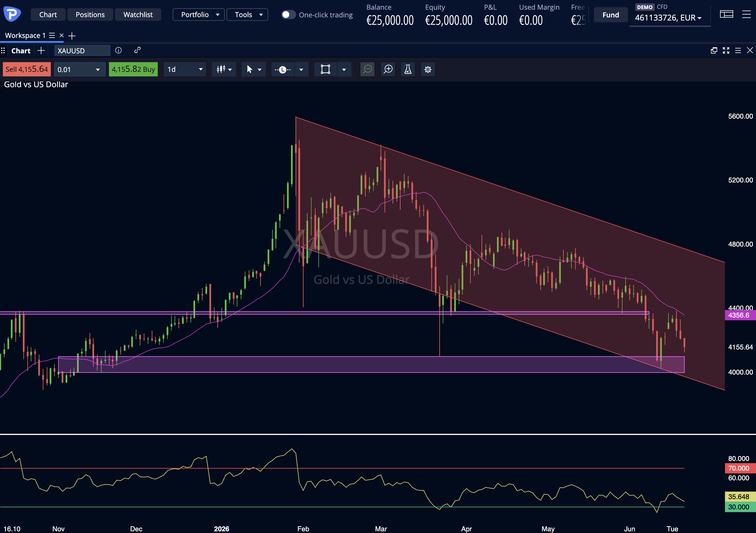The width and height of the screenshot is (756, 533).
Task: Click the XAUUSD symbol input field
Action: point(82,51)
